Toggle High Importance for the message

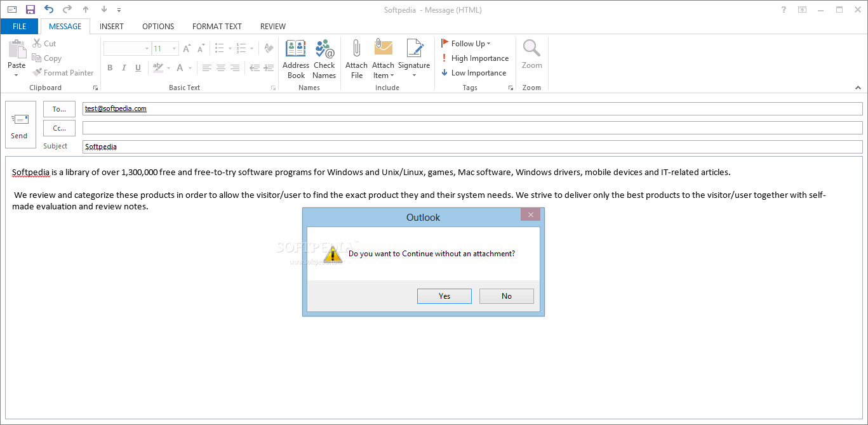(475, 58)
